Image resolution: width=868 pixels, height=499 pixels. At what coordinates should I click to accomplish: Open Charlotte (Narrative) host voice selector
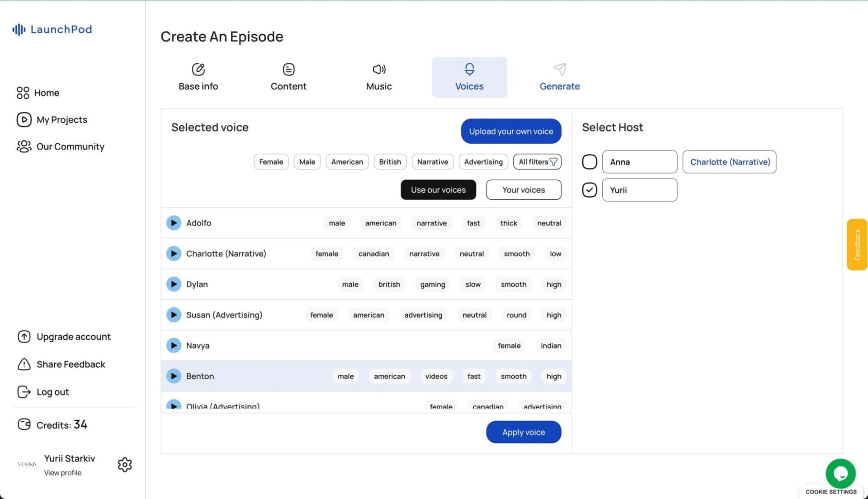coord(729,162)
